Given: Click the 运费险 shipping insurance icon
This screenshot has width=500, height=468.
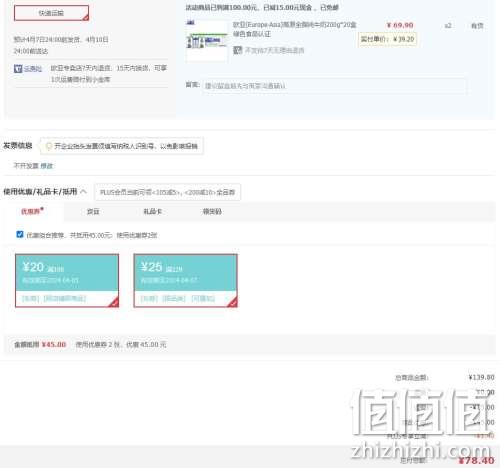Looking at the screenshot, I should tap(18, 69).
